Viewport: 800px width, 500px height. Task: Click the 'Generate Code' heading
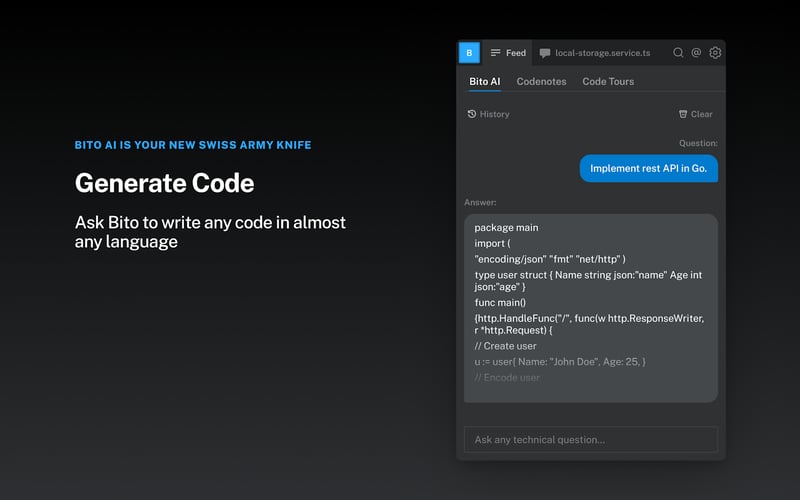(164, 183)
